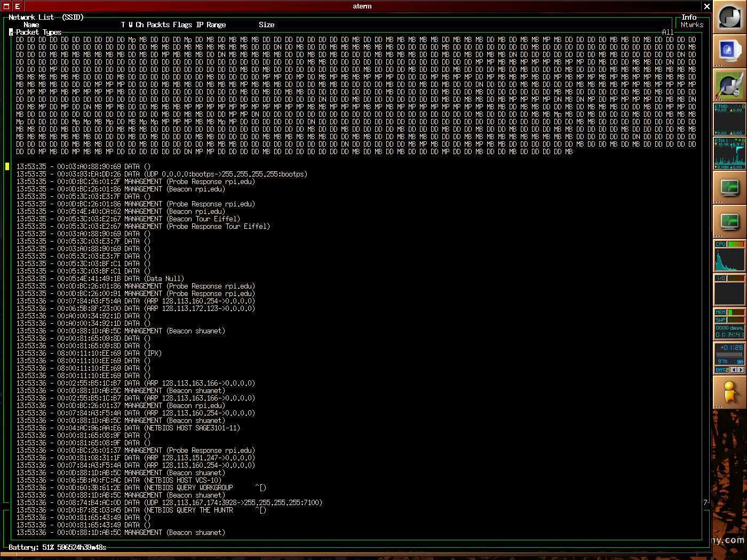Click the 'Ntwrks' info label

[x=692, y=25]
